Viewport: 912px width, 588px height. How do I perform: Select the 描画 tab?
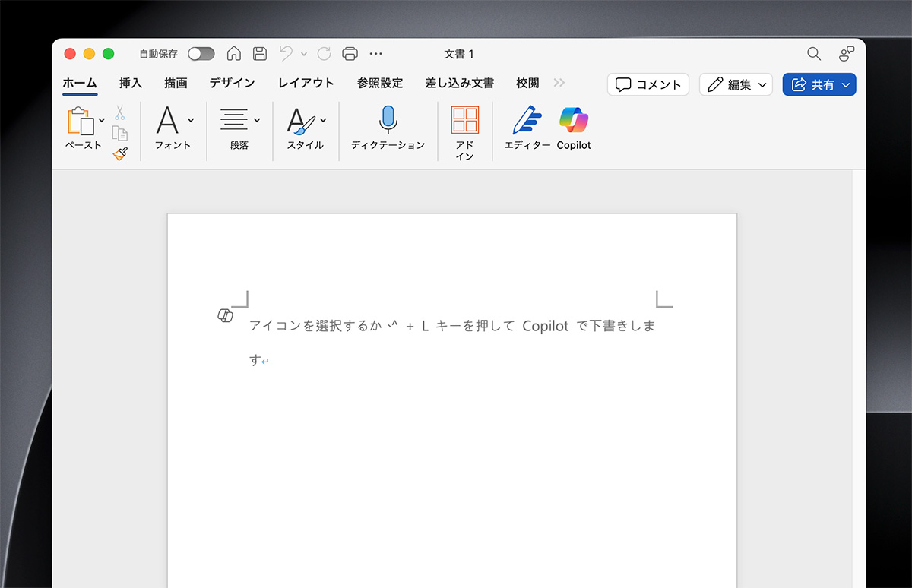point(176,84)
